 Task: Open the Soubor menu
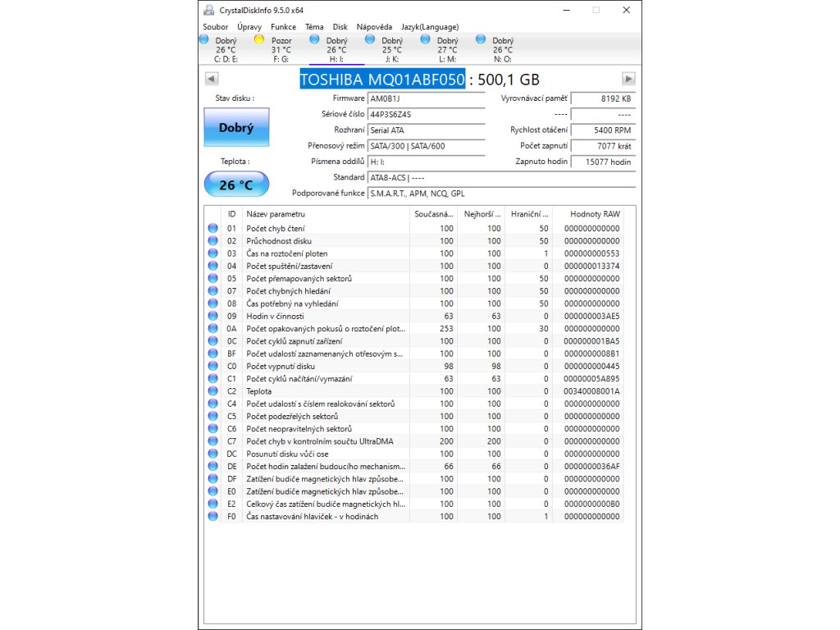click(216, 27)
